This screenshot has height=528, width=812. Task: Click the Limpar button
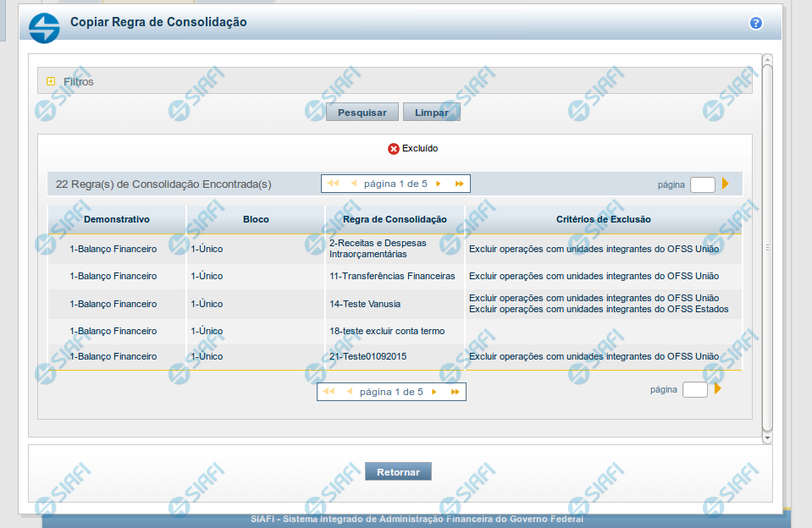(431, 113)
